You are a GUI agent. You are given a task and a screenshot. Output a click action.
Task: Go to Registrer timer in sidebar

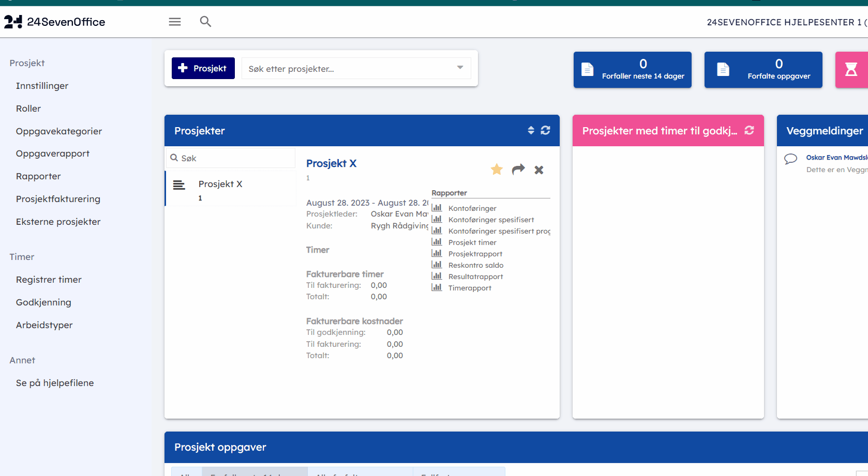pos(49,280)
